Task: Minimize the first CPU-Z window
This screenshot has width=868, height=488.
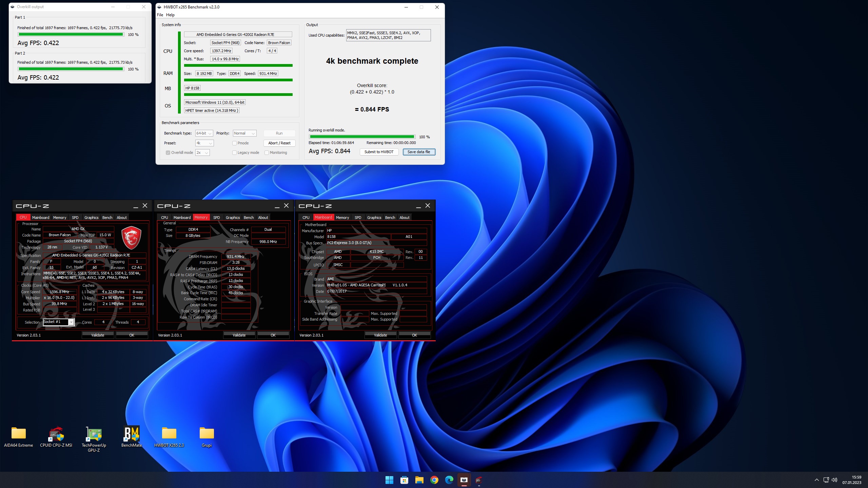Action: 136,206
